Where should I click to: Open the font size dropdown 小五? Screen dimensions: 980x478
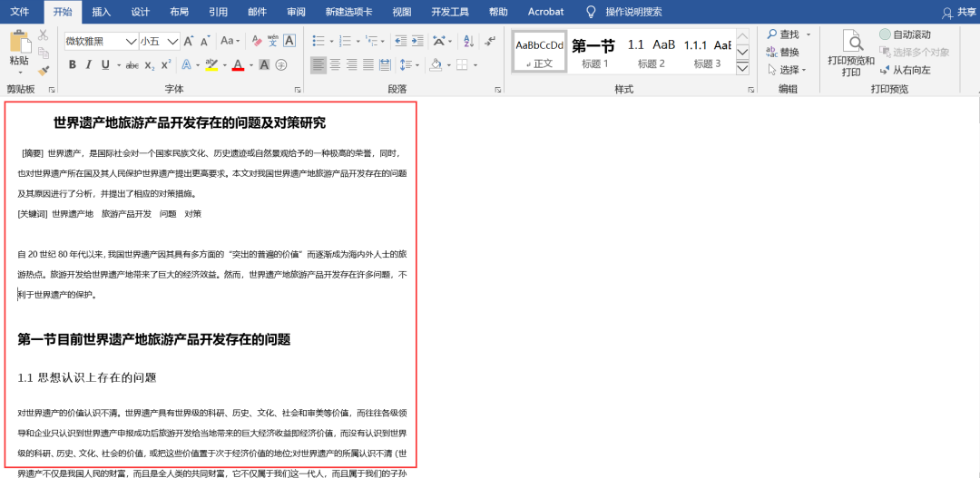pyautogui.click(x=175, y=41)
